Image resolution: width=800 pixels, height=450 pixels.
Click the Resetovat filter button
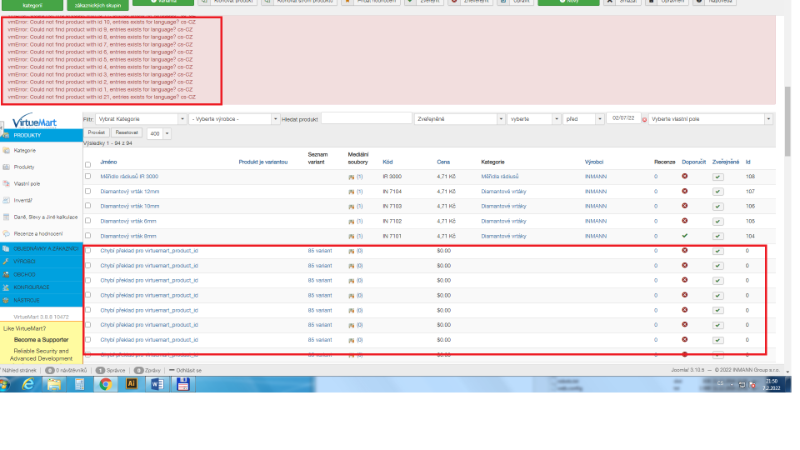click(127, 132)
